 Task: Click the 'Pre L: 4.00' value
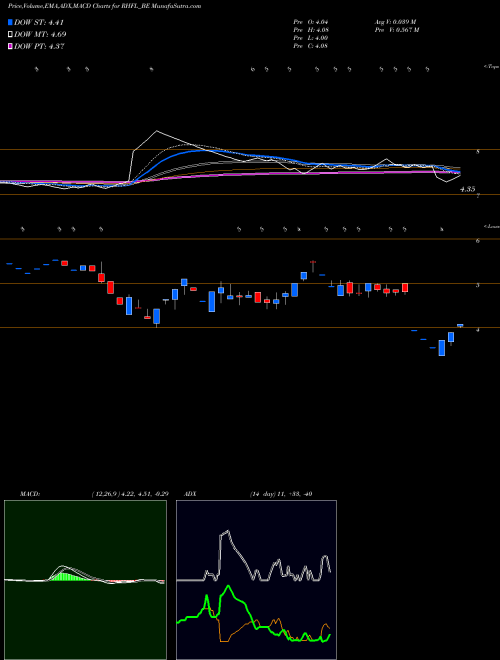[x=311, y=38]
